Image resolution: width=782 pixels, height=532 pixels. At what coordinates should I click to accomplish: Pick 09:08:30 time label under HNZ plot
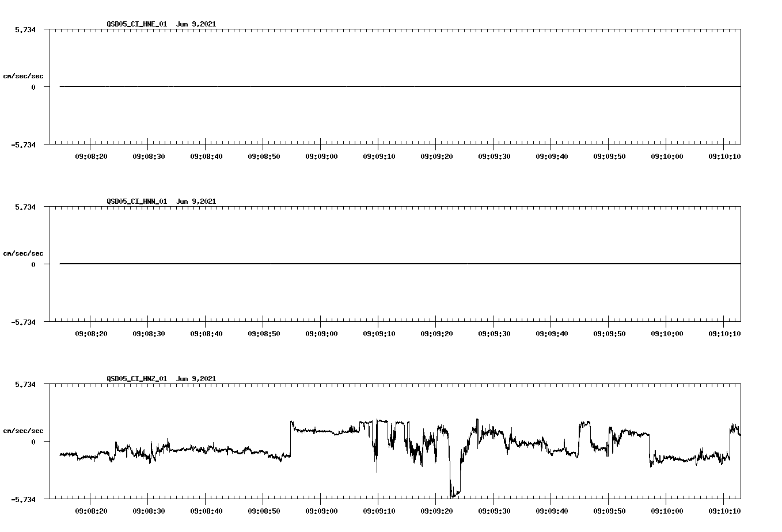[149, 511]
